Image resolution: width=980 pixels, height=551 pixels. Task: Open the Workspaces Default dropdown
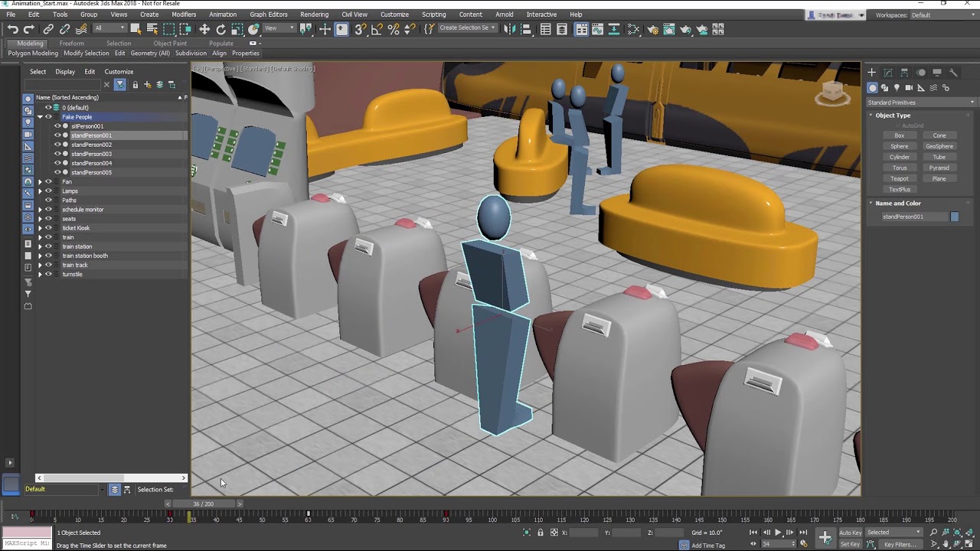[x=943, y=15]
